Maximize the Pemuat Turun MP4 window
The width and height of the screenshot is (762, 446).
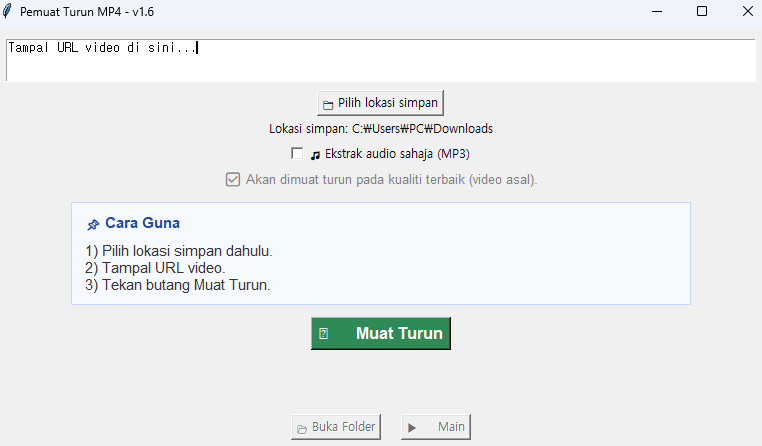(701, 11)
